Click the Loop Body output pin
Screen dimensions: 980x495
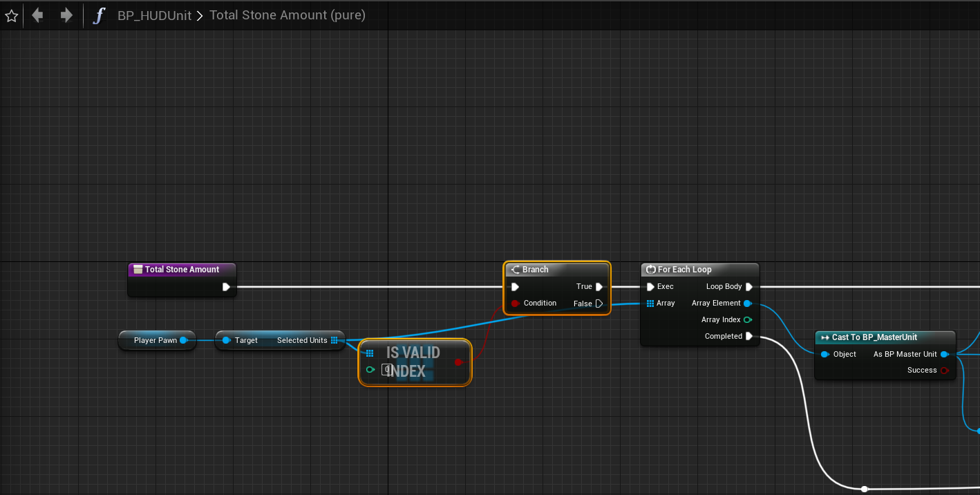click(749, 287)
